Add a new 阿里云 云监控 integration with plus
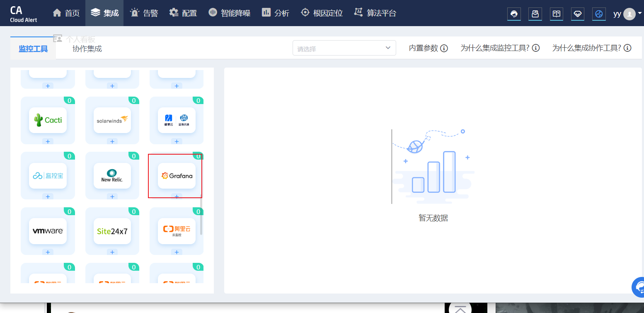The height and width of the screenshot is (313, 644). 177,252
